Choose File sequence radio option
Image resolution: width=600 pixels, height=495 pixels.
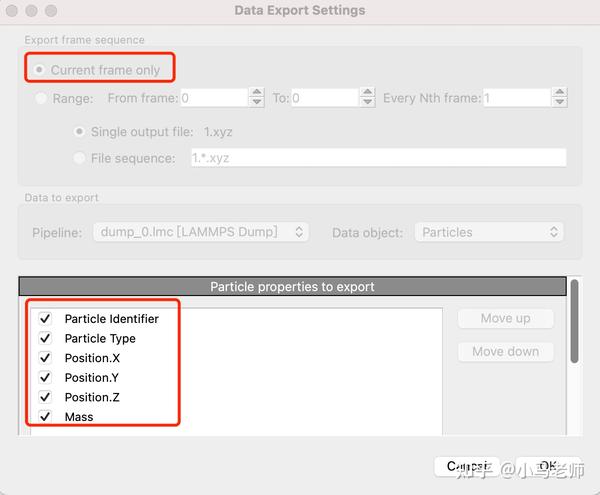(79, 157)
